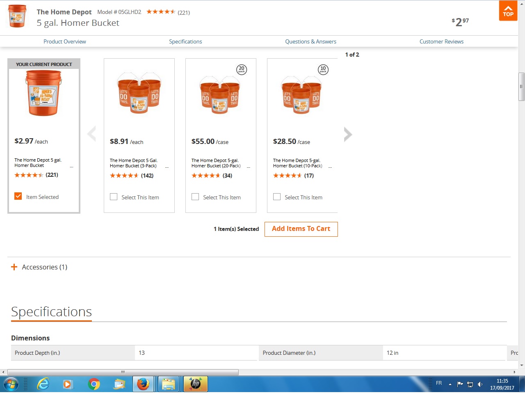
Task: Open the Windows Explorer folder taskbar icon
Action: (169, 384)
